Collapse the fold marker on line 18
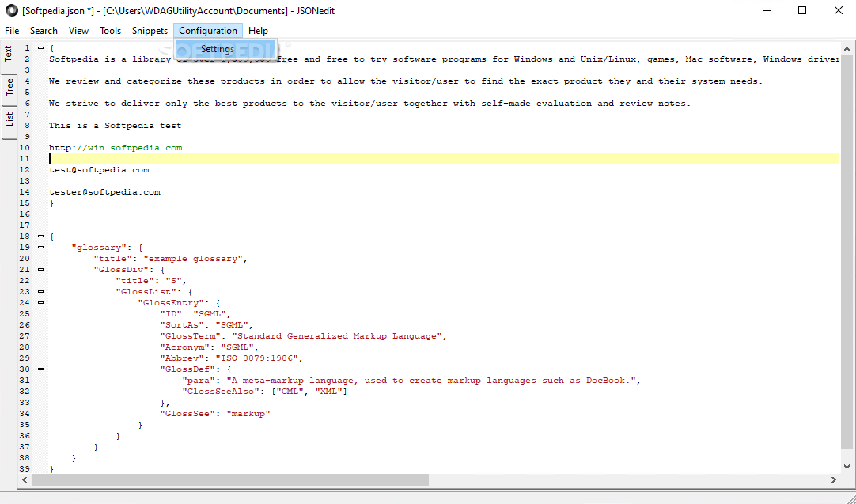This screenshot has width=856, height=504. click(40, 237)
